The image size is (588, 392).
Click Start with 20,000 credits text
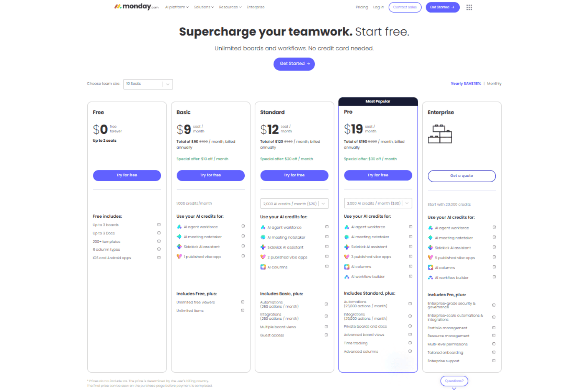[449, 205]
